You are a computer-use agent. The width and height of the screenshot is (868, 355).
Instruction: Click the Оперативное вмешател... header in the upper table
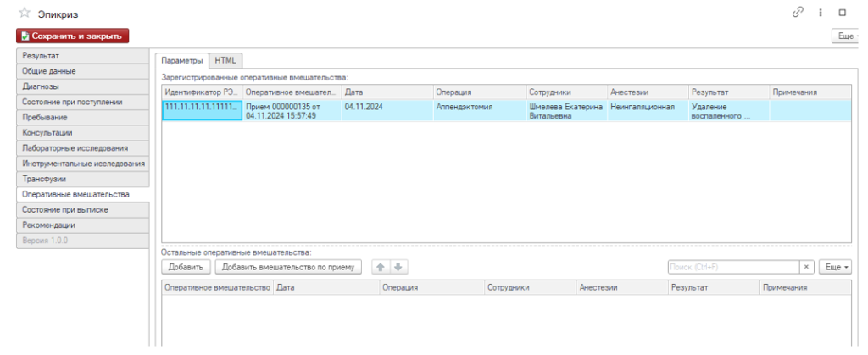pyautogui.click(x=292, y=92)
